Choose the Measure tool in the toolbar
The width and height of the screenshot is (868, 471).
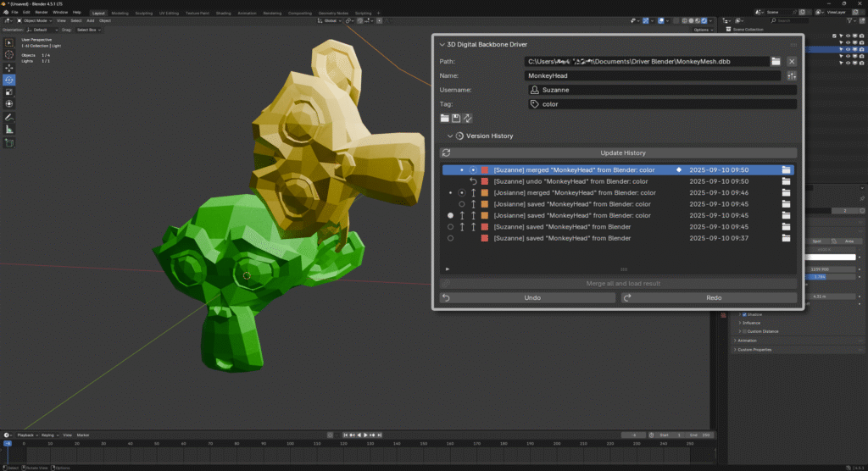click(x=9, y=130)
